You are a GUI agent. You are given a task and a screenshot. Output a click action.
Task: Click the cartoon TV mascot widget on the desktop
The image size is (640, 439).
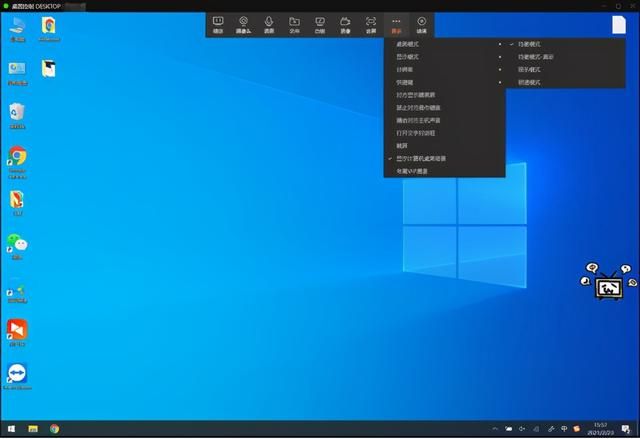coord(608,282)
